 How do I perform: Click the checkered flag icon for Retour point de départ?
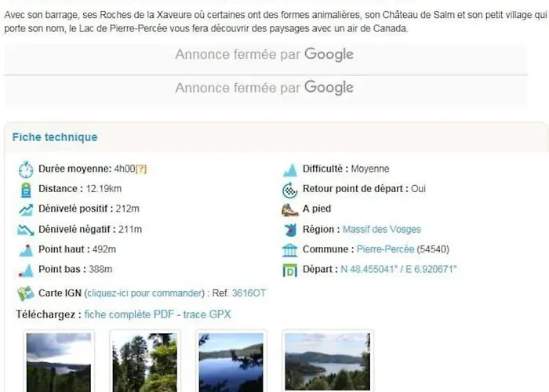click(x=290, y=190)
